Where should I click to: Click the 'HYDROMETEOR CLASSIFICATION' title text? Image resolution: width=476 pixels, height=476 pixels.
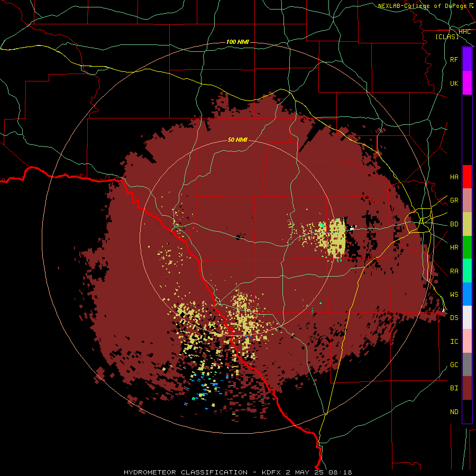[x=186, y=472]
